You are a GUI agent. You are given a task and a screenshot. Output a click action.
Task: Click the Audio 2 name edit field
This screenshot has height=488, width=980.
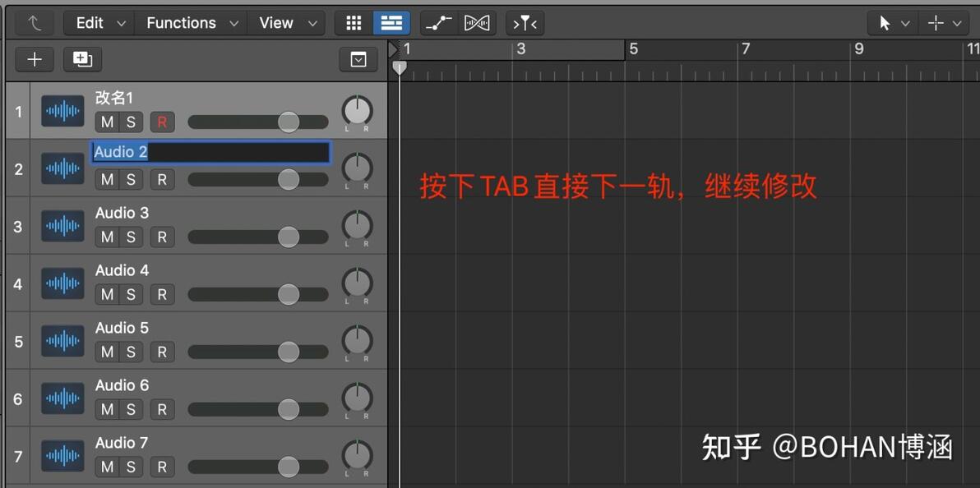click(x=211, y=153)
